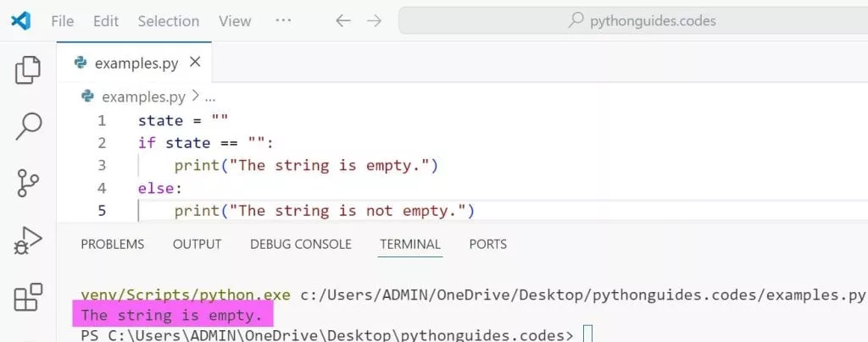Switch to the OUTPUT panel tab
This screenshot has width=868, height=342.
[197, 244]
